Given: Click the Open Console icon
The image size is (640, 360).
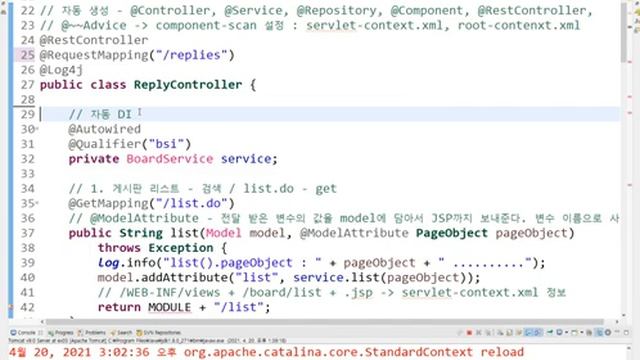Looking at the screenshot, I should [574, 333].
